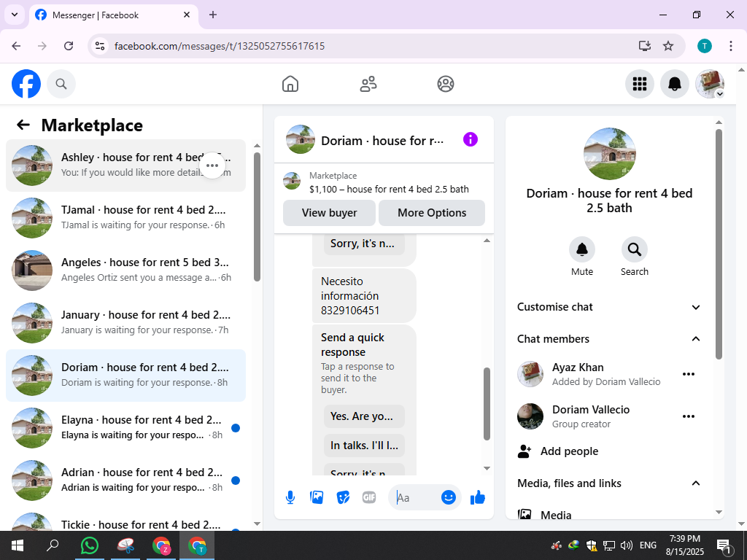Image resolution: width=747 pixels, height=560 pixels.
Task: Open the nine-dot Menu grid icon
Action: [x=639, y=84]
